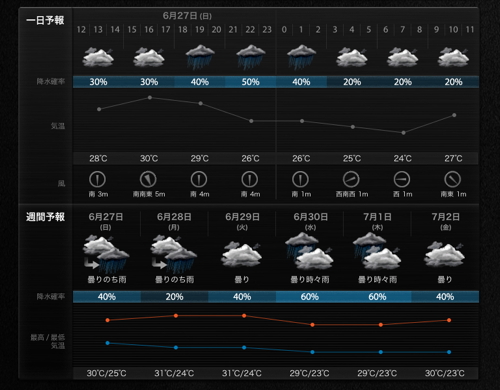Click the 風 row label
The image size is (500, 390).
[61, 183]
